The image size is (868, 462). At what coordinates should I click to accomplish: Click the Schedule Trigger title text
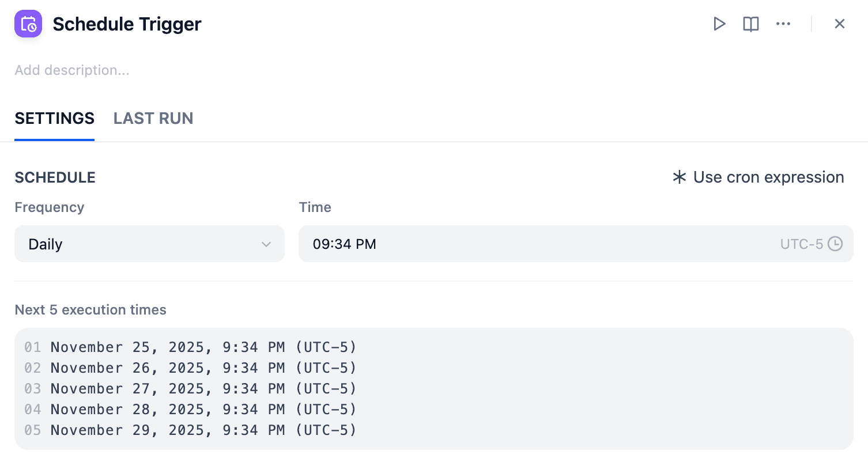127,24
